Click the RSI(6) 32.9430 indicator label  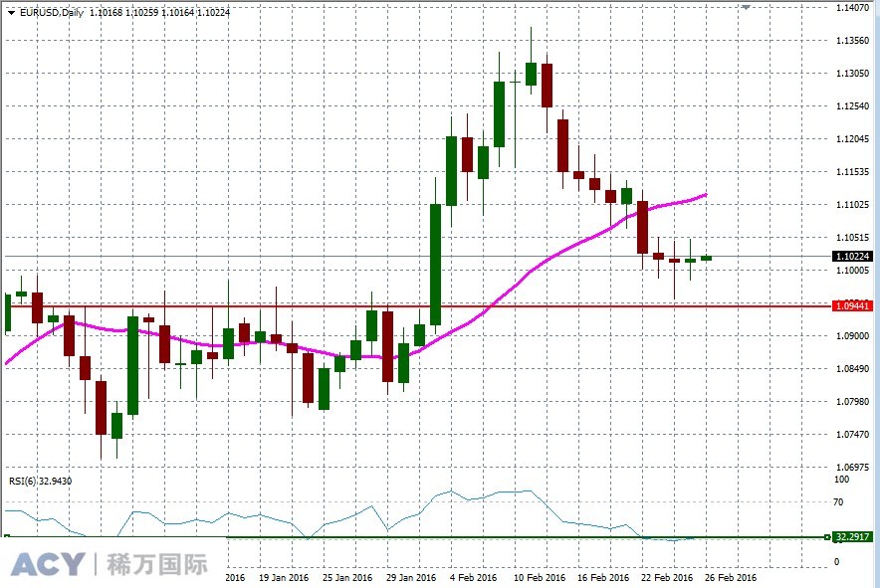(x=41, y=481)
